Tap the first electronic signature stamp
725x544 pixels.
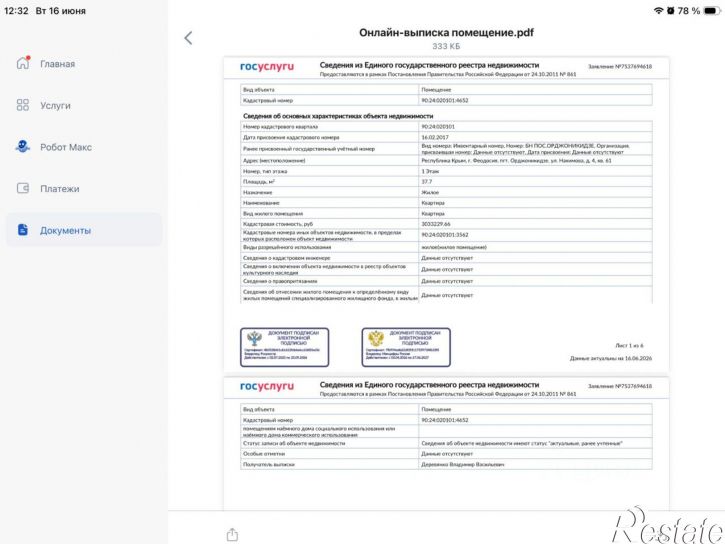285,347
